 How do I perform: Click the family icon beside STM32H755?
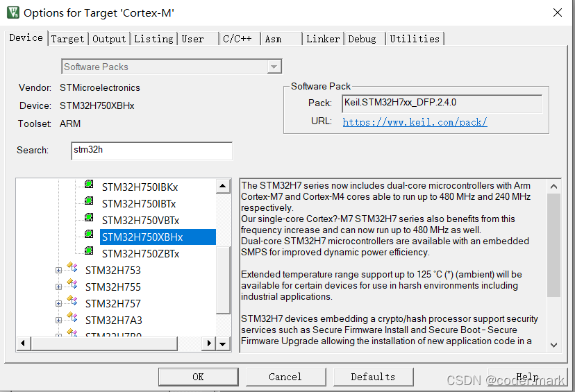pos(72,284)
